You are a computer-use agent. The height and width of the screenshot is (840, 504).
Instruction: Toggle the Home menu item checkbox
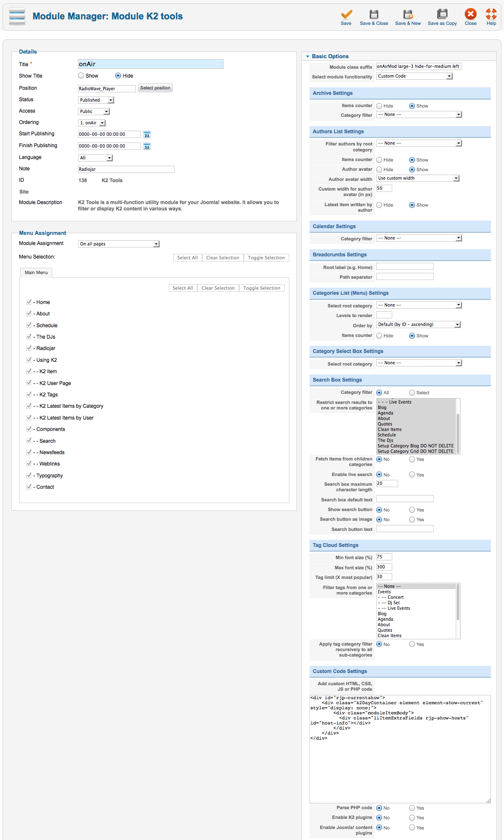tap(29, 302)
